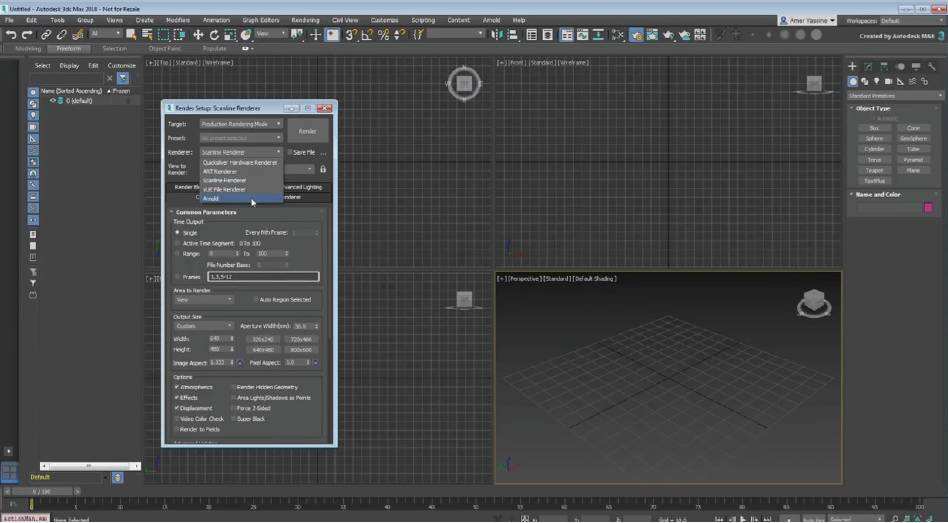The width and height of the screenshot is (948, 523).
Task: Choose Arnold from the renderer list
Action: pyautogui.click(x=242, y=198)
